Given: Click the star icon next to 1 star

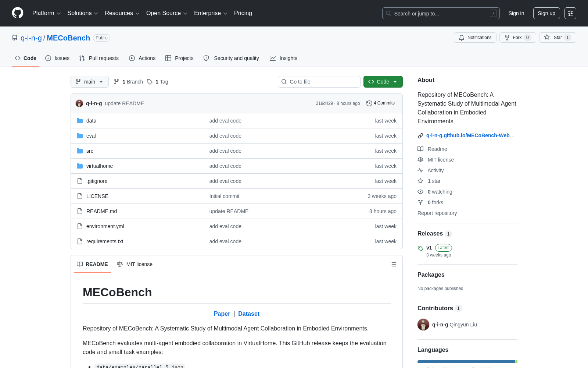Looking at the screenshot, I should tap(420, 181).
